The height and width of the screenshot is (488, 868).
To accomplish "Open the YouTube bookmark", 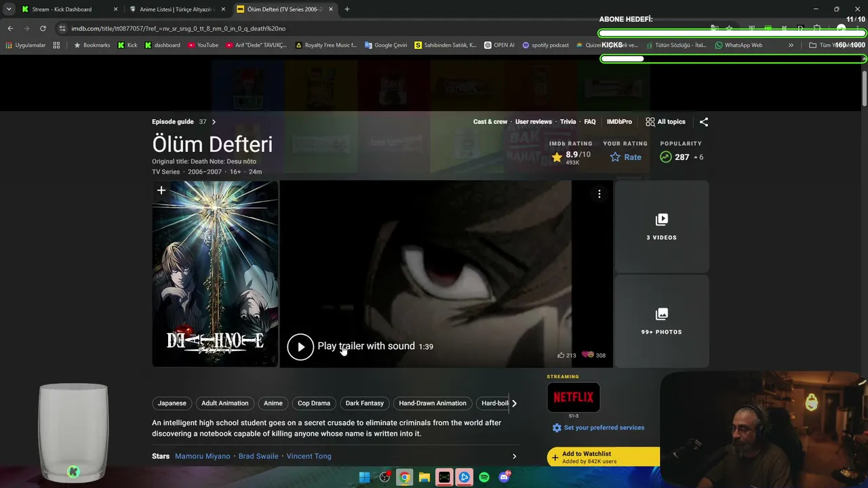I will coord(203,45).
